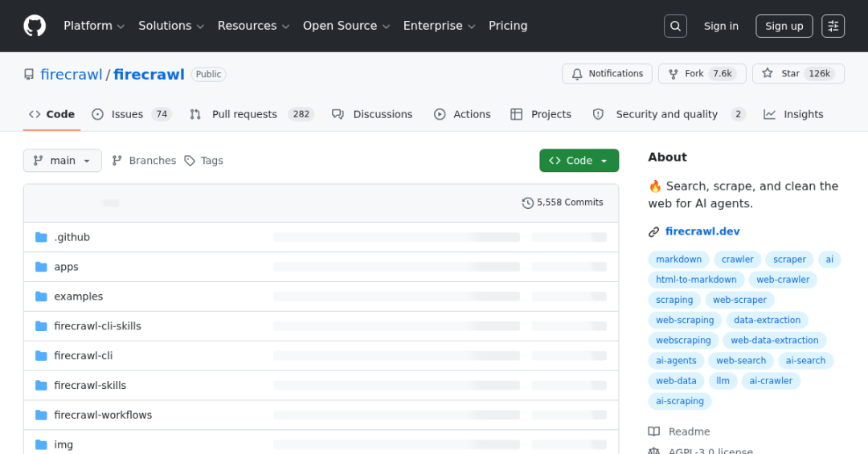The height and width of the screenshot is (454, 868).
Task: Expand the Enterprise menu
Action: click(x=440, y=26)
